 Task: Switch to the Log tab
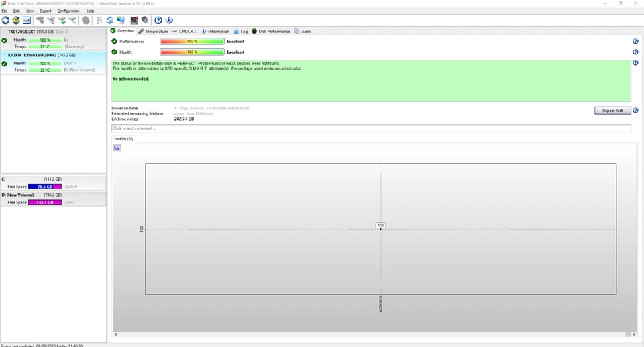point(241,32)
